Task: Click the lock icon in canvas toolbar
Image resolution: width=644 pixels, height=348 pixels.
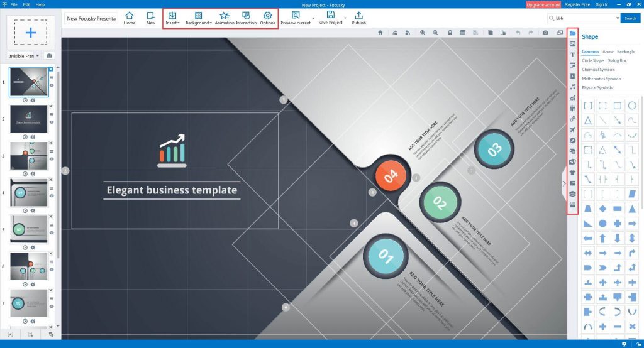Action: point(450,33)
